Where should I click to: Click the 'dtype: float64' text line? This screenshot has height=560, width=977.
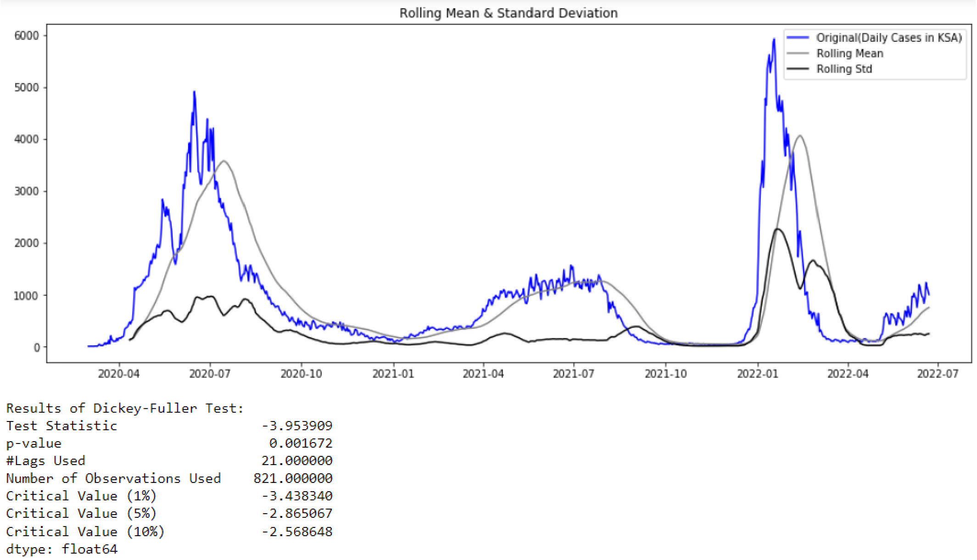[62, 549]
